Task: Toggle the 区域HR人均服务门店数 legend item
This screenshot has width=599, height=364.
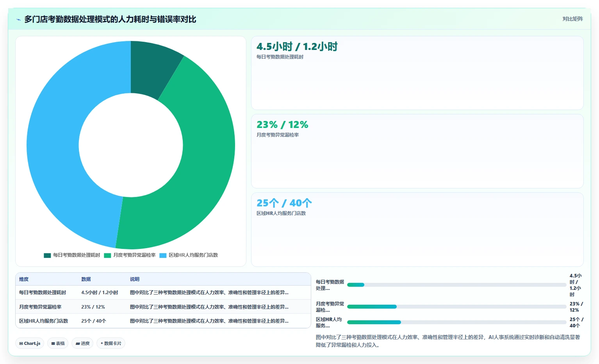Action: pyautogui.click(x=189, y=255)
